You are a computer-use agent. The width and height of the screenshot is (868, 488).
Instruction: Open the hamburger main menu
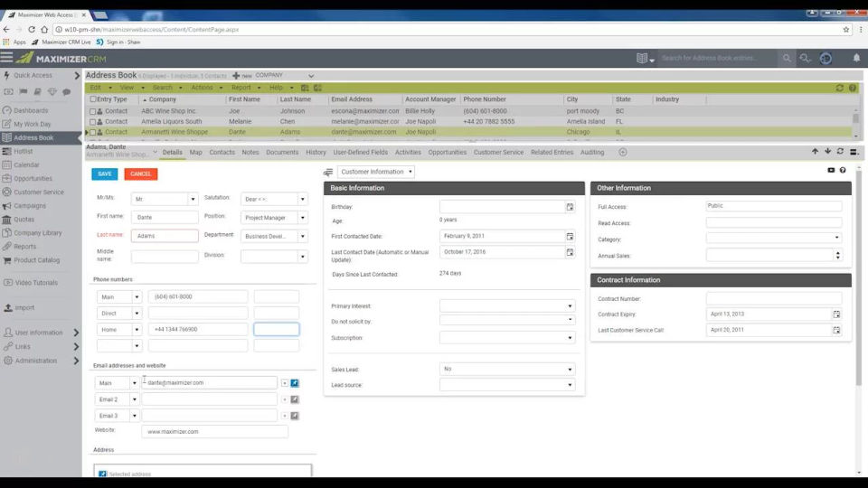(6, 57)
